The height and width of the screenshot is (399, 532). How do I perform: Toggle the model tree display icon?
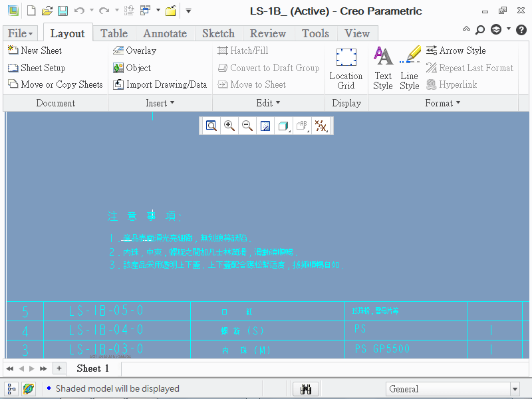[x=11, y=389]
